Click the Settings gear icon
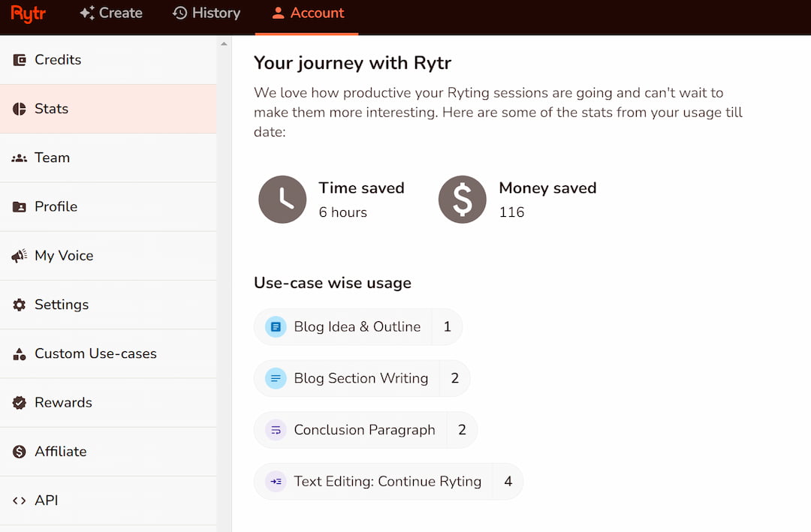This screenshot has width=811, height=532. 19,305
